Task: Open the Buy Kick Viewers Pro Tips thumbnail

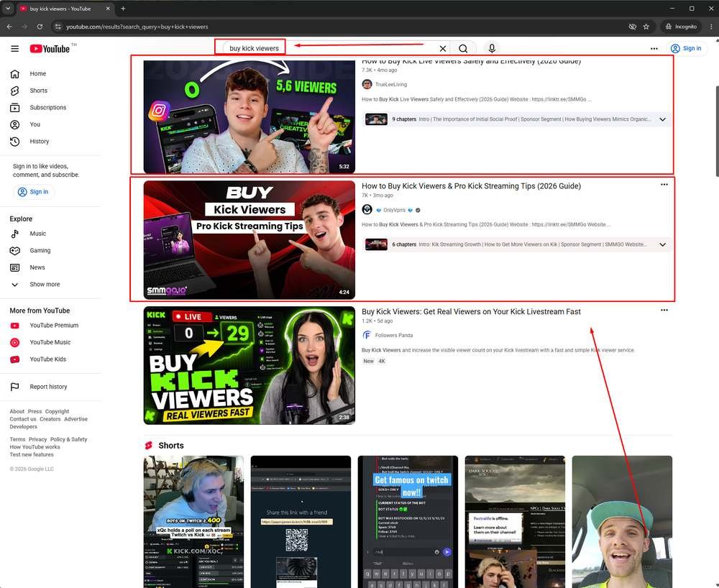Action: click(249, 239)
